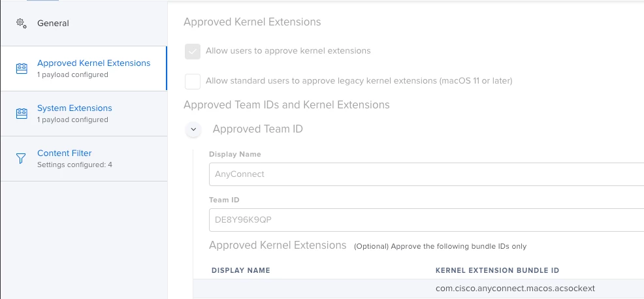The height and width of the screenshot is (299, 644).
Task: Open the System Extensions payload tab
Action: (x=84, y=114)
